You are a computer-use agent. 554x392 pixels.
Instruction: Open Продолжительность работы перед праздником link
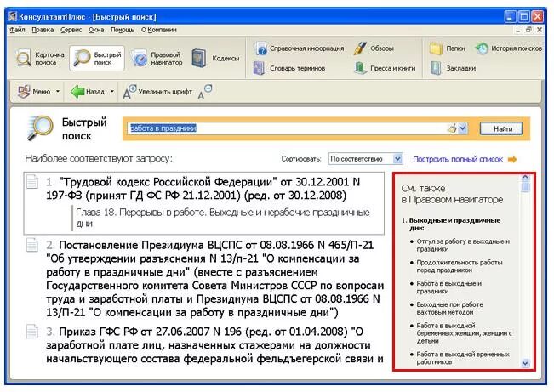[x=459, y=266]
